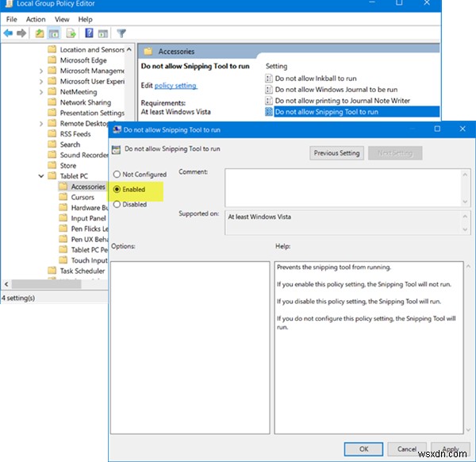Image resolution: width=476 pixels, height=462 pixels.
Task: Open the policy setting link
Action: click(x=175, y=86)
